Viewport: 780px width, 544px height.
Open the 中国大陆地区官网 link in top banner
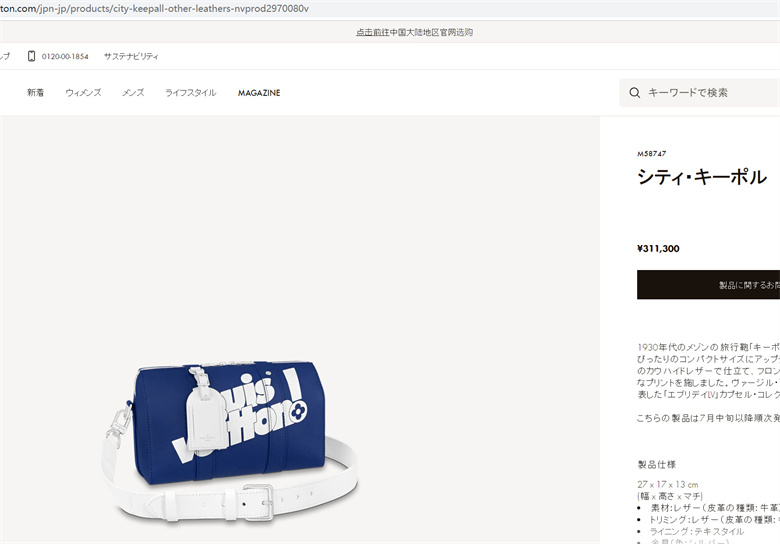pos(414,32)
